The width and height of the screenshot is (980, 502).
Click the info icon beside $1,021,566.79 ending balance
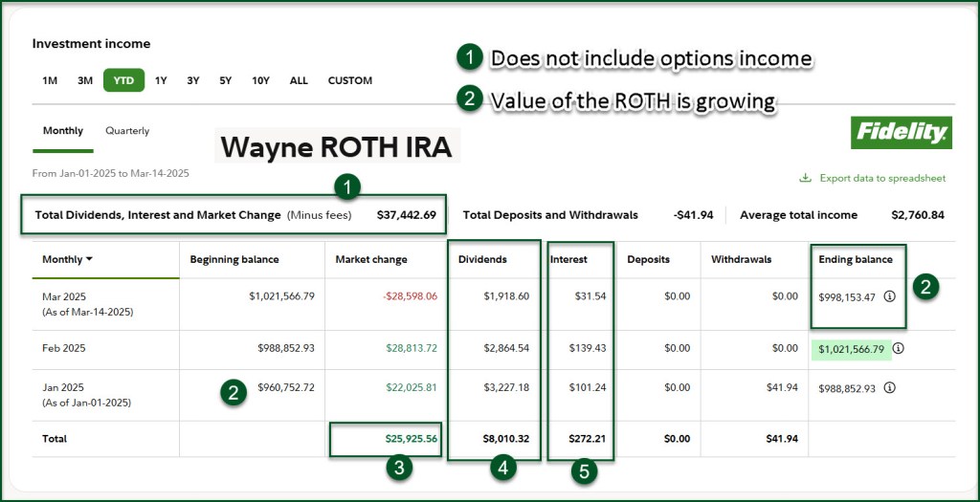[x=898, y=349]
